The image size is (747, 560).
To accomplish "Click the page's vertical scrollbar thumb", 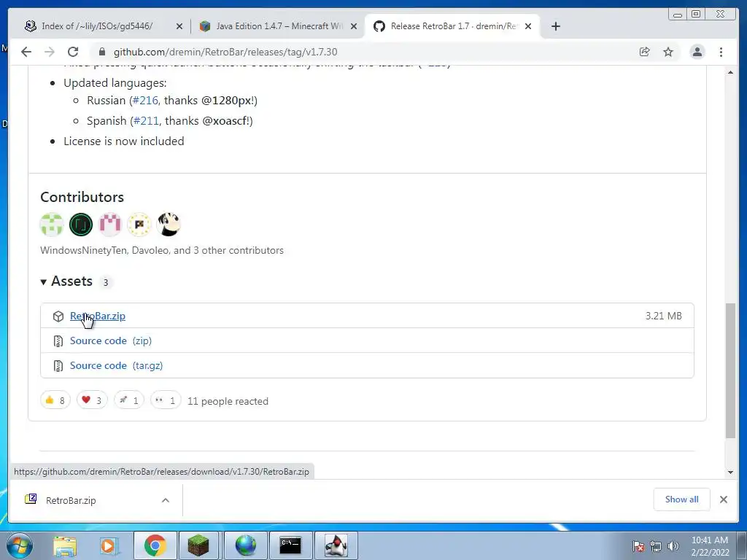I will tap(730, 370).
